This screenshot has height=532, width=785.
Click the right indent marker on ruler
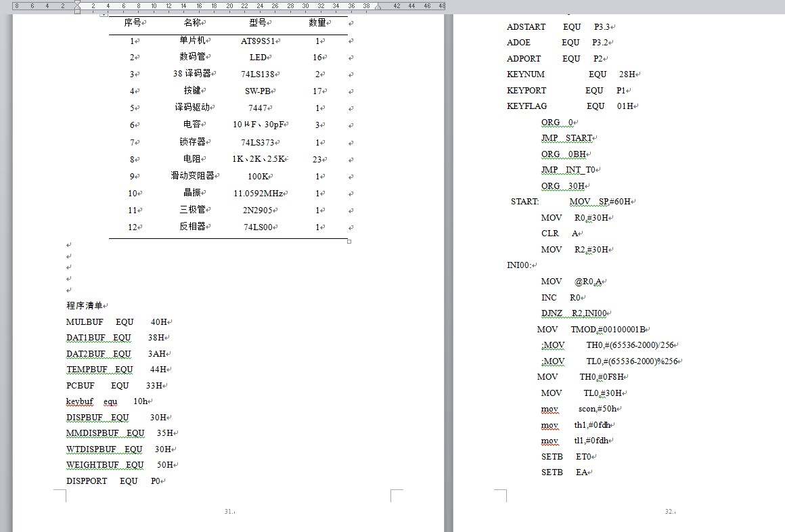[x=378, y=7]
